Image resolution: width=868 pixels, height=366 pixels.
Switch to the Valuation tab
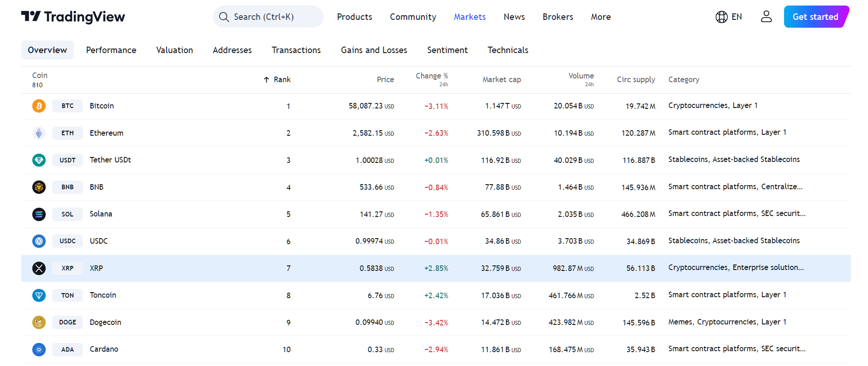[x=174, y=50]
